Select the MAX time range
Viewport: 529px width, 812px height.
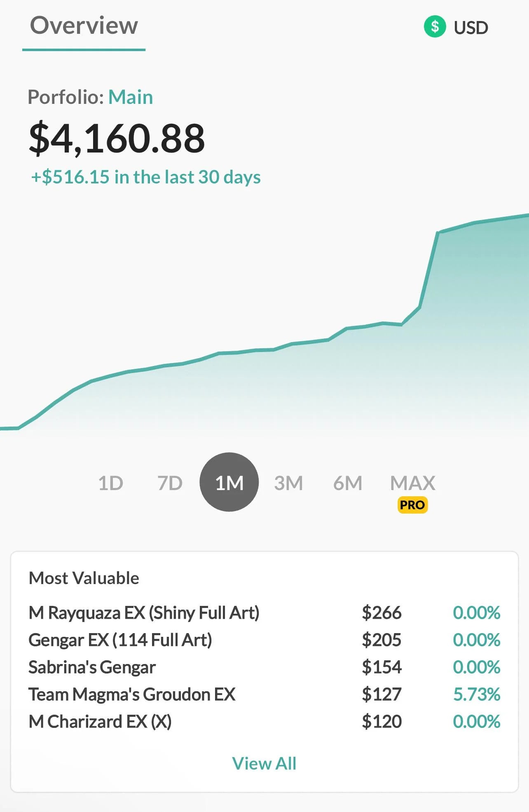tap(412, 482)
